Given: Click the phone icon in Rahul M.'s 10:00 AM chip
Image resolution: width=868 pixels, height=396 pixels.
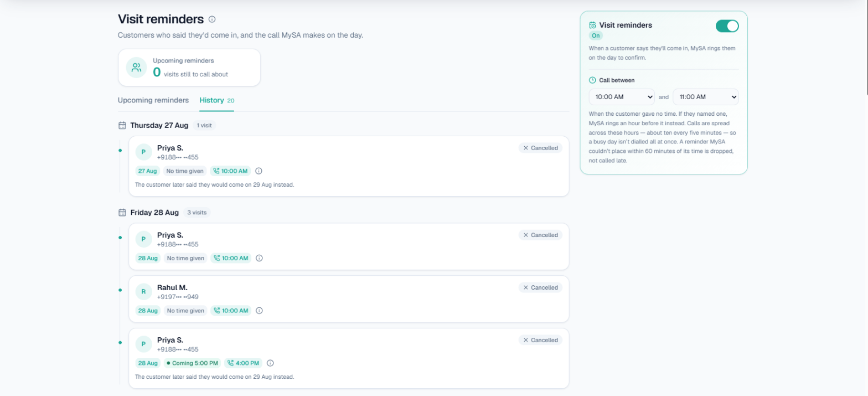Looking at the screenshot, I should [216, 311].
